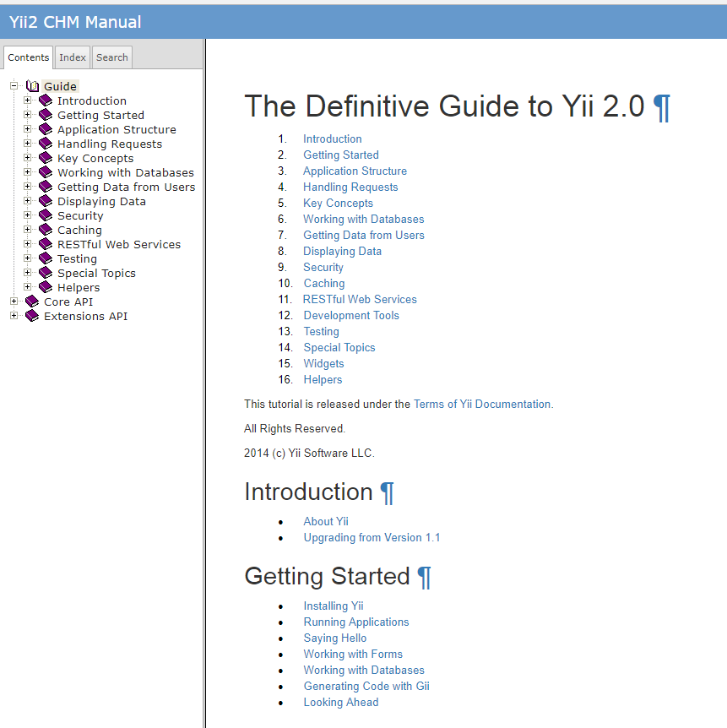
Task: Open the Development Tools link
Action: 351,315
